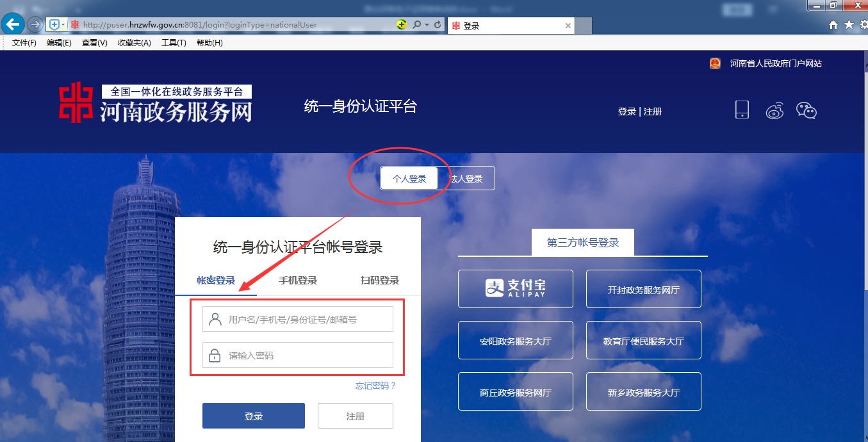This screenshot has height=442, width=868.
Task: Select the Sina Weibo icon
Action: [x=775, y=110]
